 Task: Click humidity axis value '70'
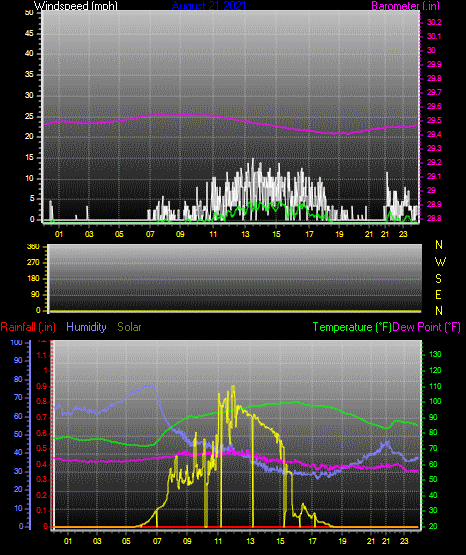(x=18, y=397)
